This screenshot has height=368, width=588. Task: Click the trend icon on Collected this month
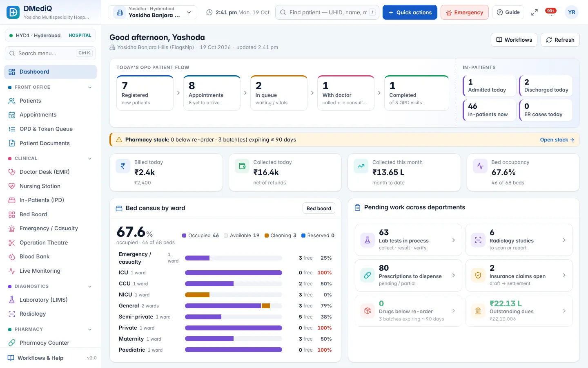click(361, 166)
